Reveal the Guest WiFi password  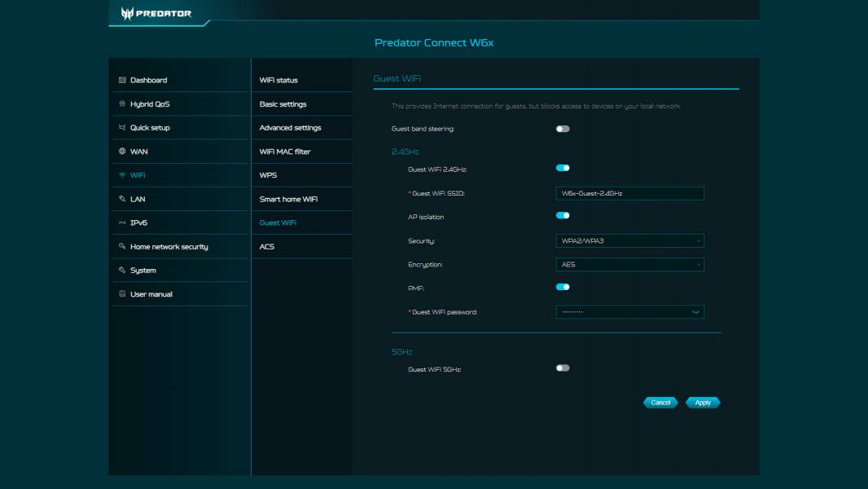696,311
